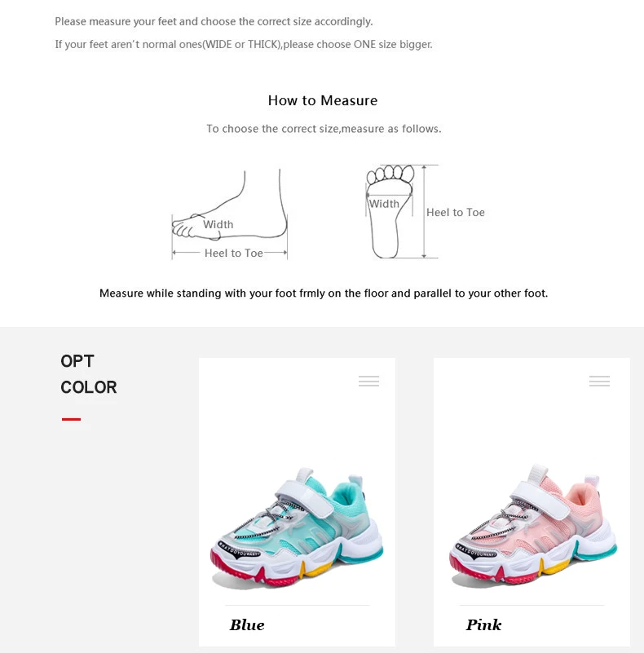Click the hamburger lines on Pink card
644x653 pixels.
(x=599, y=381)
